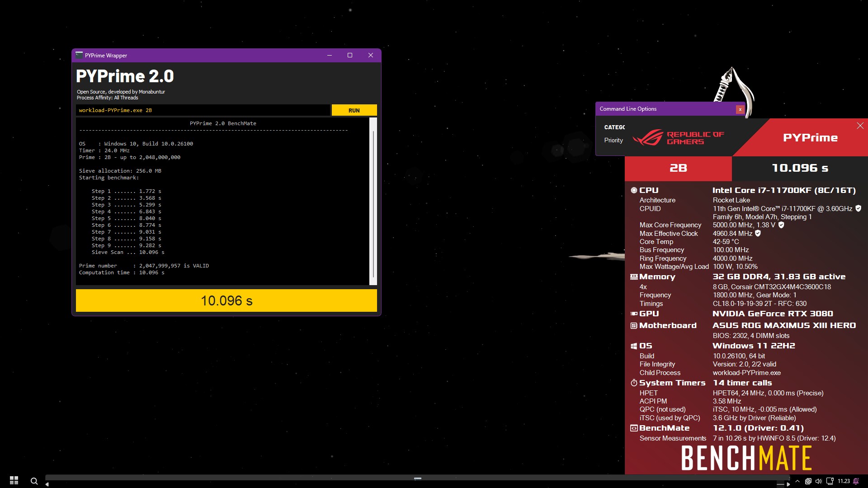Click the Sieve Scan ... 10.096 s line
The width and height of the screenshot is (868, 488).
[x=128, y=252]
